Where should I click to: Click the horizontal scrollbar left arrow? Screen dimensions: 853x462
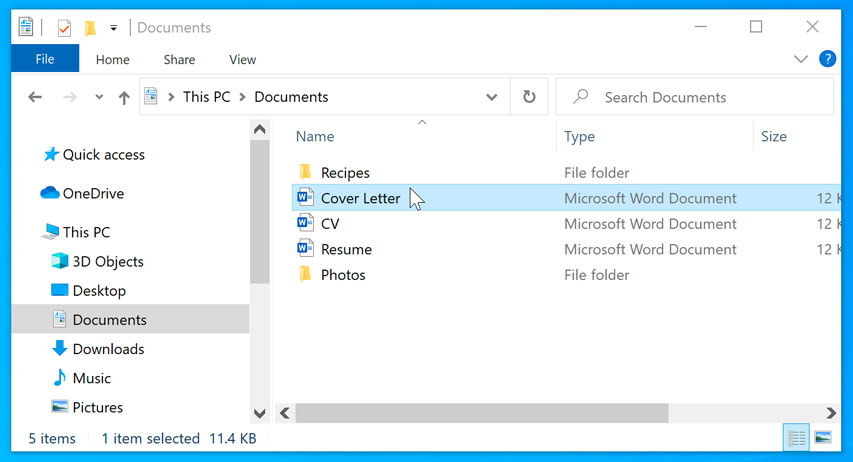coord(285,413)
